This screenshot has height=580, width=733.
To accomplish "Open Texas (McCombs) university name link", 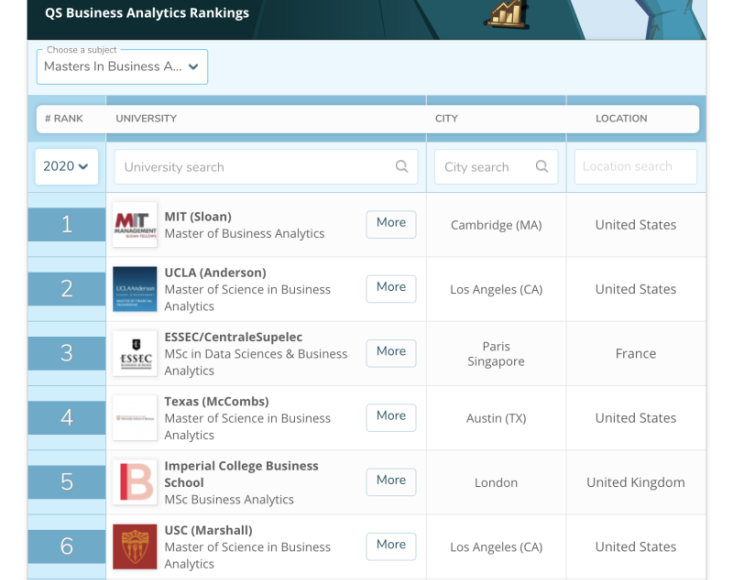I will [216, 401].
